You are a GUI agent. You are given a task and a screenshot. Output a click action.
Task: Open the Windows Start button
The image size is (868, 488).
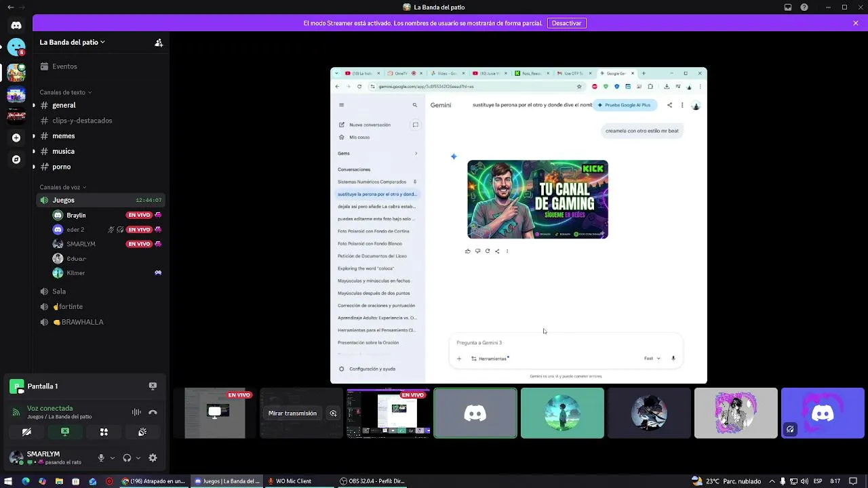[x=8, y=481]
